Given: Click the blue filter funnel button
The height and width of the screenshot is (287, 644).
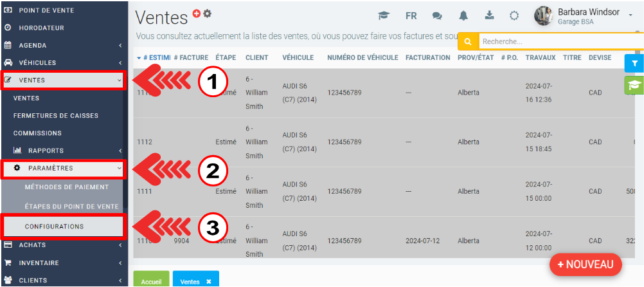Looking at the screenshot, I should point(634,63).
